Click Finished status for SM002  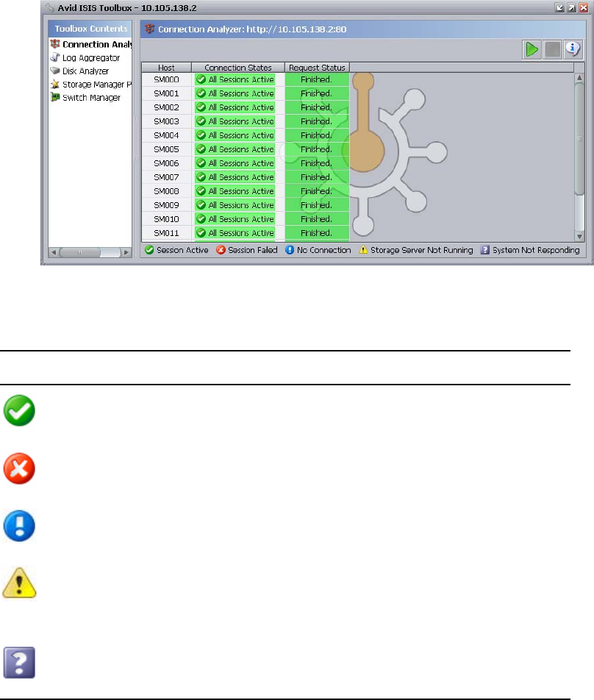pyautogui.click(x=316, y=107)
